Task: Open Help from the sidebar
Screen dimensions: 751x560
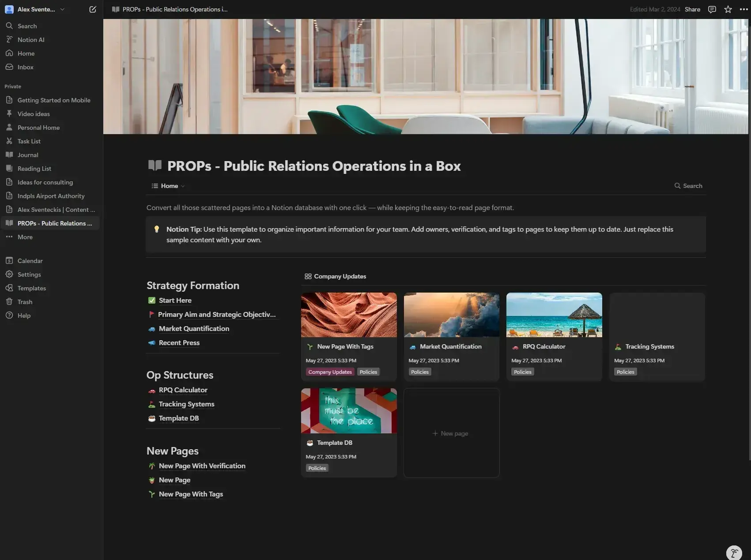Action: coord(24,315)
